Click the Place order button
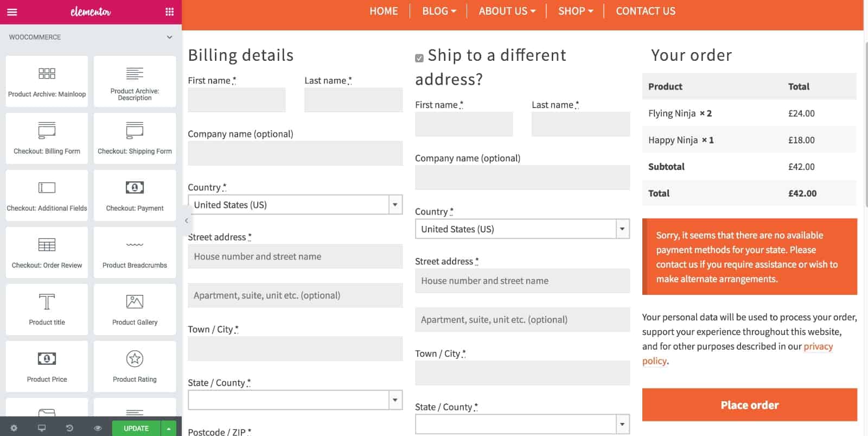Viewport: 868px width, 436px height. (x=750, y=405)
